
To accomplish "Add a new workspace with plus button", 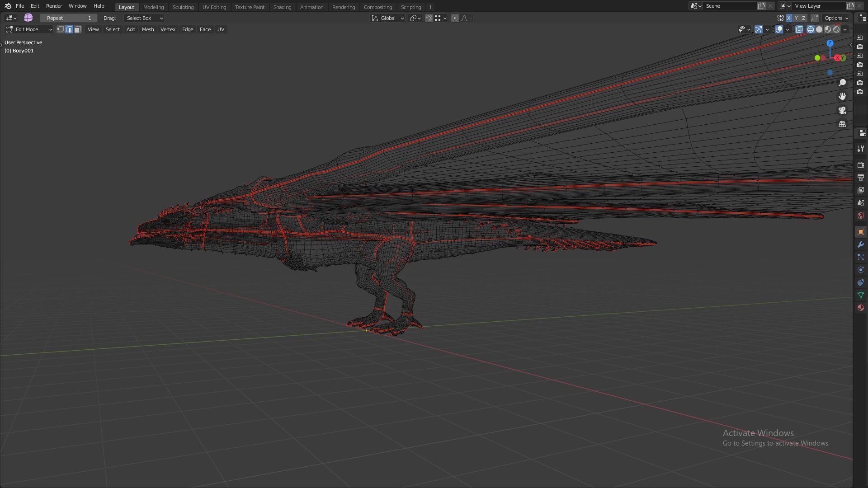I will coord(430,7).
